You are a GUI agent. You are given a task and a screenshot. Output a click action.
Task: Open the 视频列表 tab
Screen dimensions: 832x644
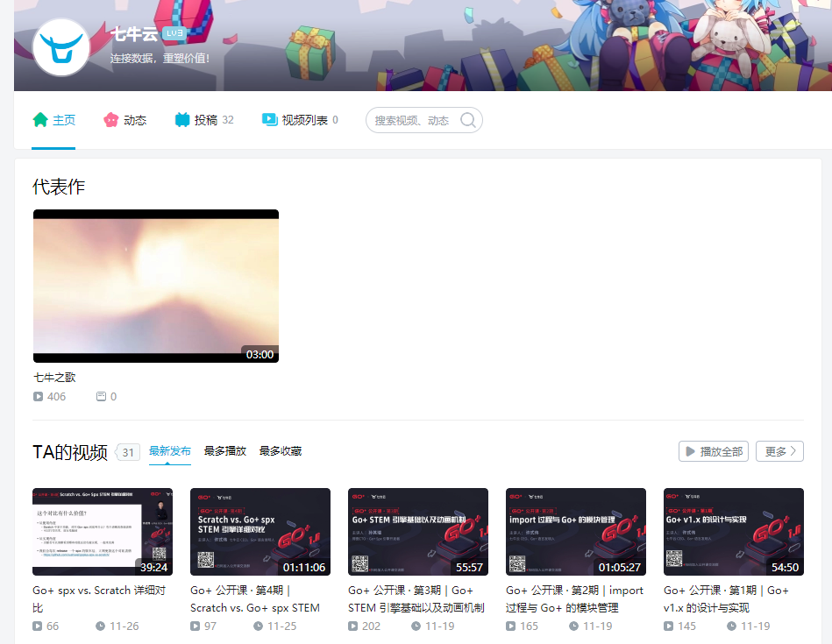tap(300, 120)
